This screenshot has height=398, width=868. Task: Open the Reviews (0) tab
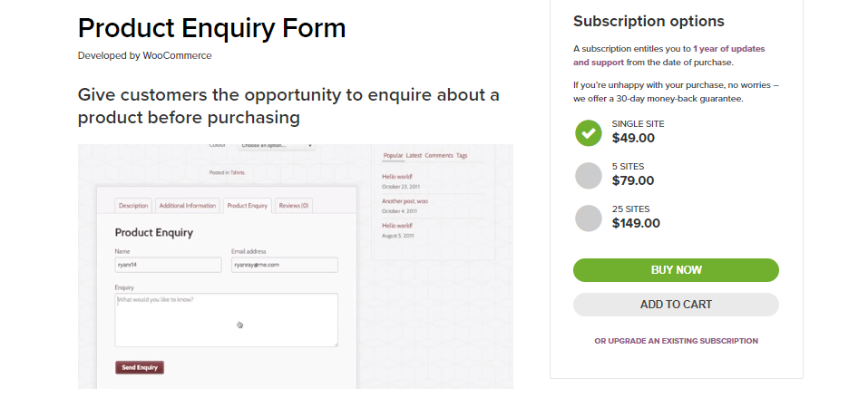(x=293, y=206)
